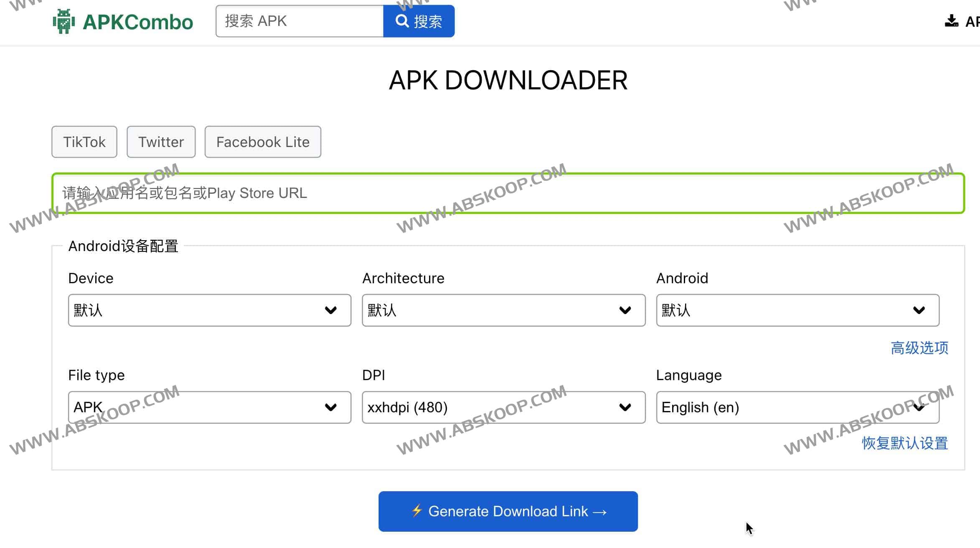Open the File type dropdown showing APK
This screenshot has width=980, height=548.
pyautogui.click(x=209, y=407)
